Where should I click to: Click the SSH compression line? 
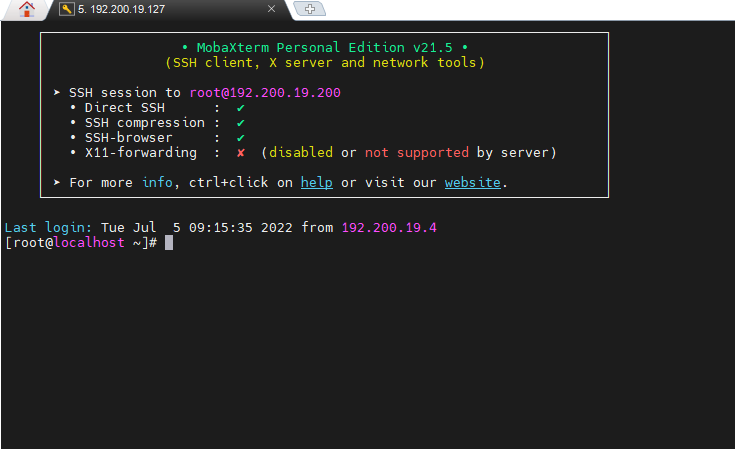pyautogui.click(x=157, y=123)
